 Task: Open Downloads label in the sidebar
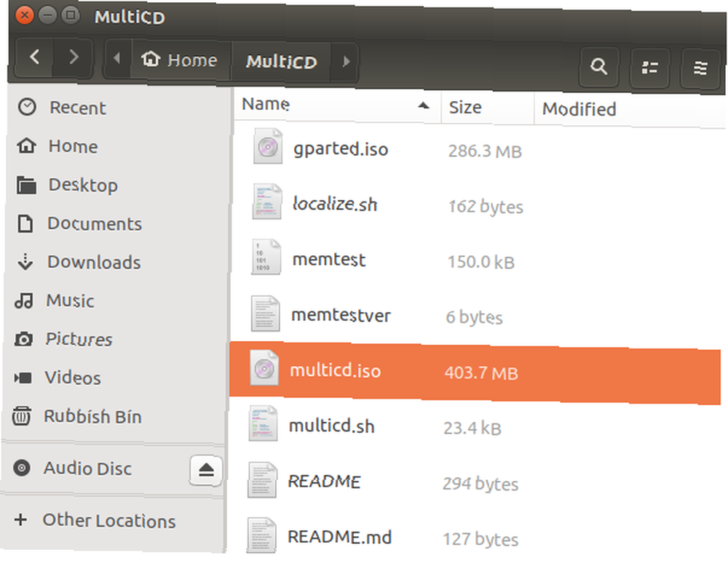pyautogui.click(x=94, y=262)
